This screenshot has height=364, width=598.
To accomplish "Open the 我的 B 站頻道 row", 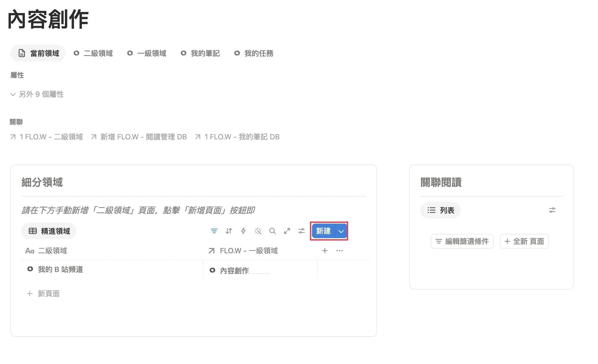I will click(60, 269).
